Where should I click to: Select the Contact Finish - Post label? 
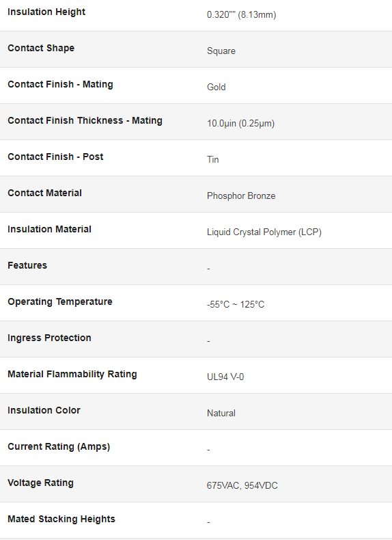(55, 157)
